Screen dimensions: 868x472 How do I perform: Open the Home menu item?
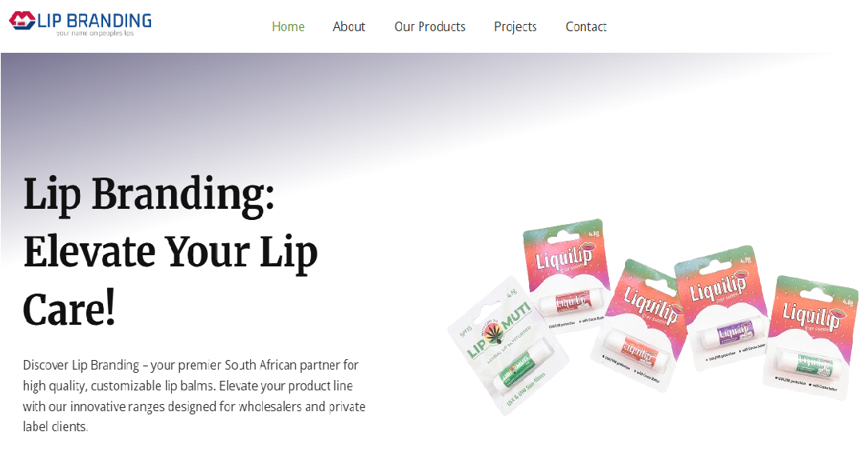point(288,26)
